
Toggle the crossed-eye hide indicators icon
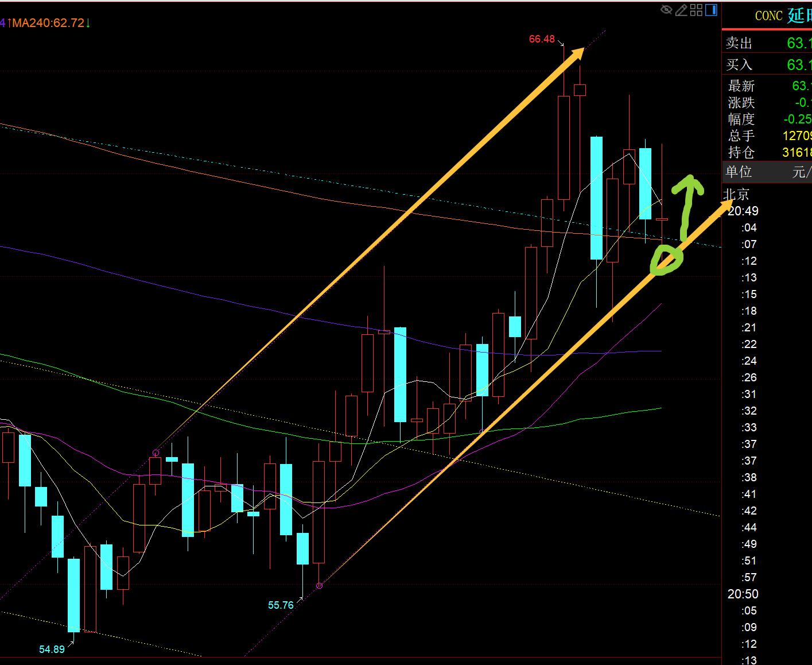666,10
